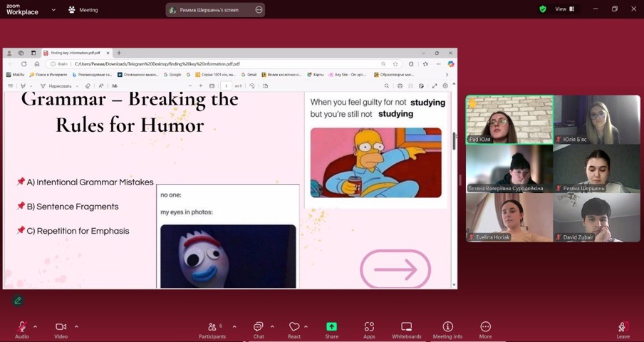Click the Edge profile icon

(x=9, y=53)
